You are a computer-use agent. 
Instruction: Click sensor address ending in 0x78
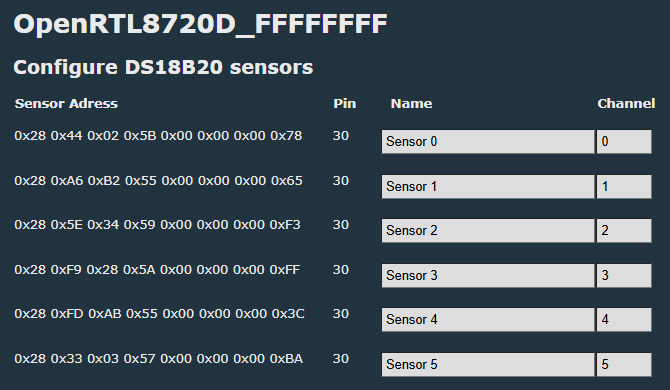coord(159,136)
